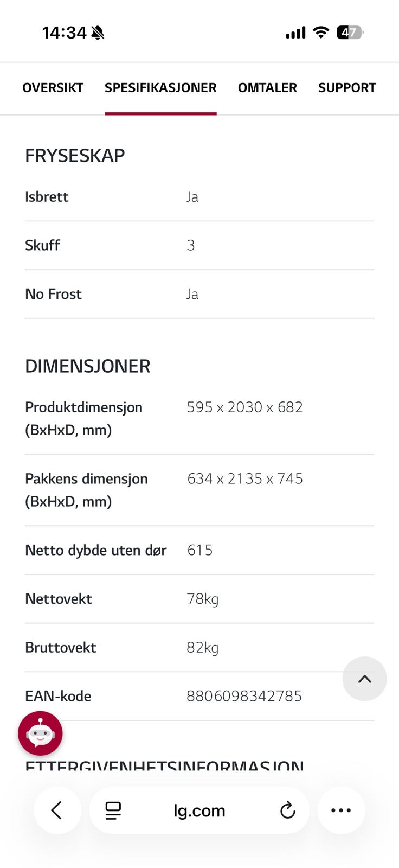399x868 pixels.
Task: Reload the page with refresh icon
Action: coord(287,810)
